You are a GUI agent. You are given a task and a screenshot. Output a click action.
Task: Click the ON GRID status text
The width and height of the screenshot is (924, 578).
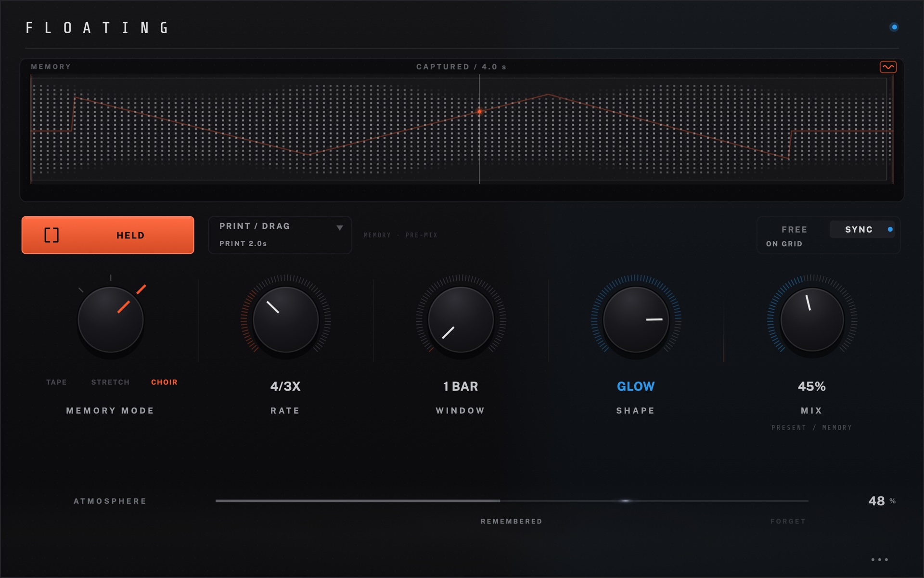tap(784, 244)
